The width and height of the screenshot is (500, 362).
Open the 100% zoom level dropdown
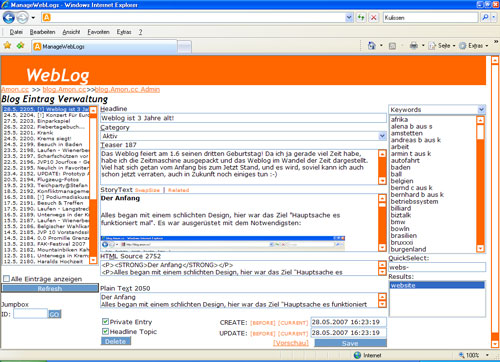[487, 355]
